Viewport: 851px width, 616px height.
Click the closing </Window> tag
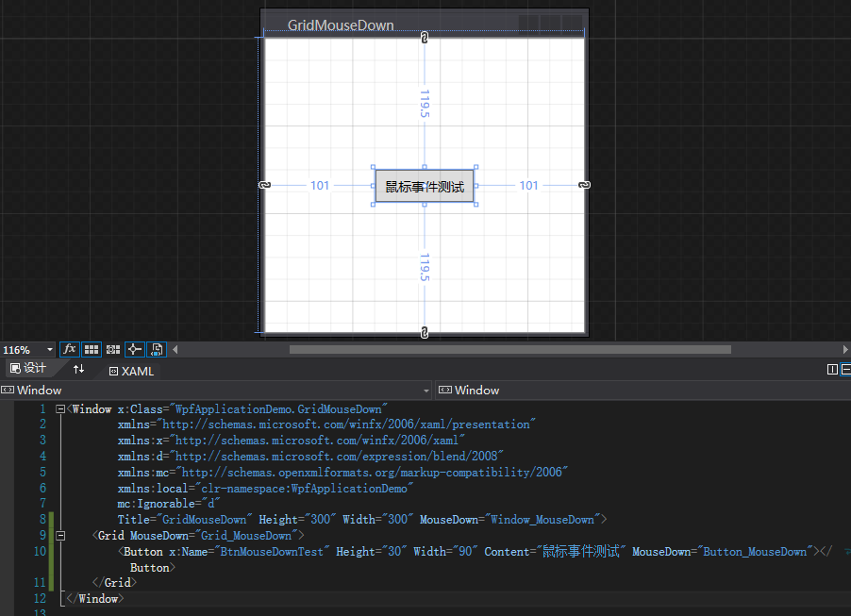tap(95, 599)
